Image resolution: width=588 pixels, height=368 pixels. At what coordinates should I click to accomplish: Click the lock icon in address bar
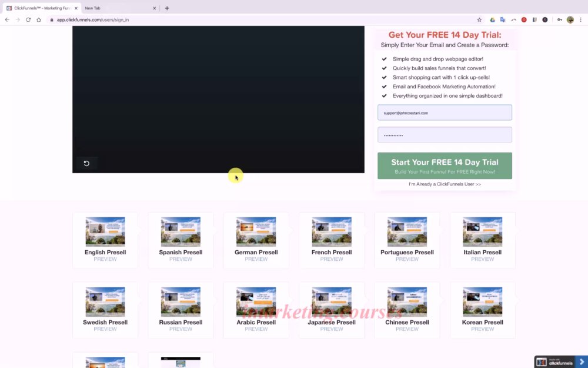[52, 19]
